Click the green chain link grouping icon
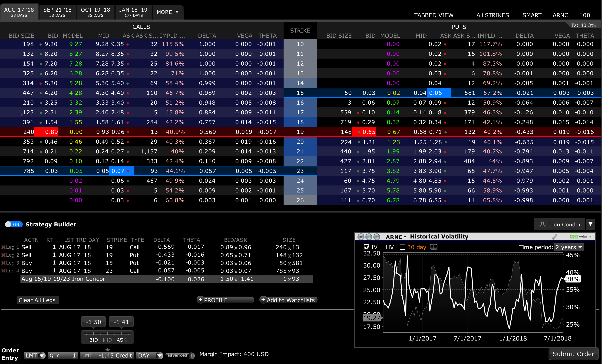The width and height of the screenshot is (602, 364). pyautogui.click(x=574, y=236)
